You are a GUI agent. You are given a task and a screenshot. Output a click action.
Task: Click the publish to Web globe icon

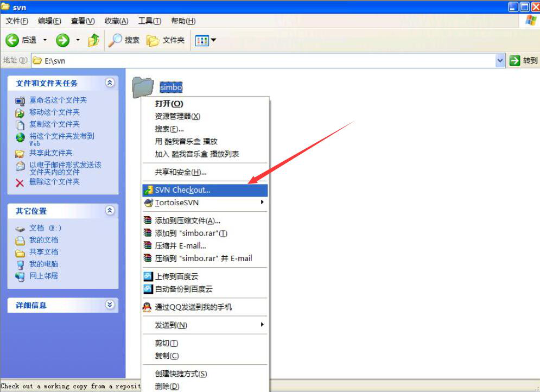(20, 137)
